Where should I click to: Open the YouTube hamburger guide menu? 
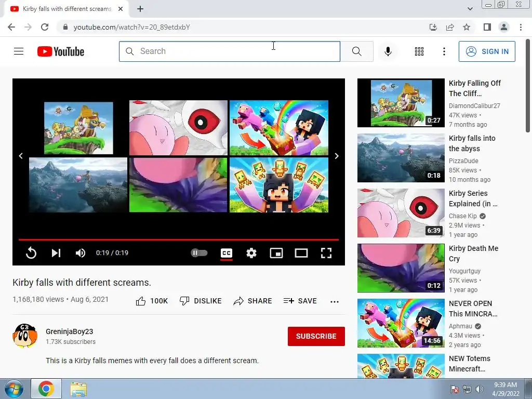point(19,51)
